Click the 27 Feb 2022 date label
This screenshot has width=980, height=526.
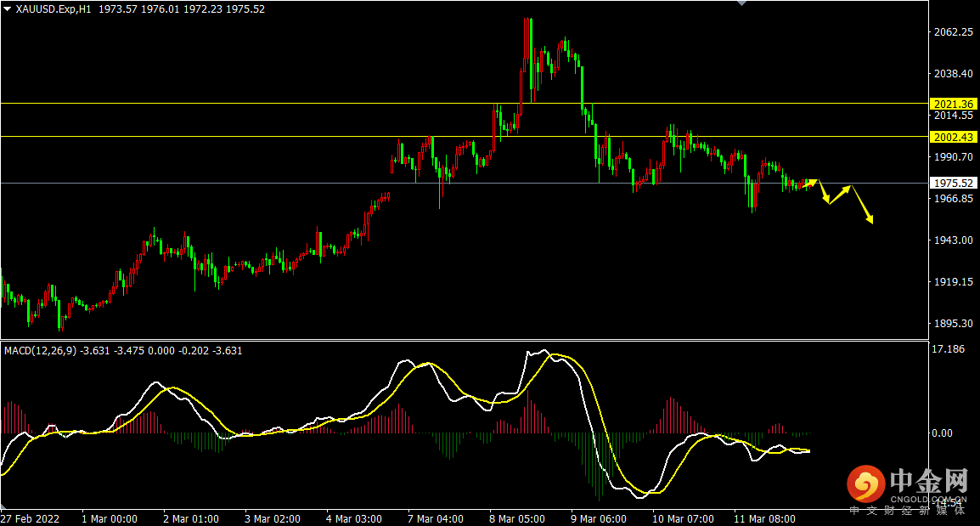(x=30, y=519)
